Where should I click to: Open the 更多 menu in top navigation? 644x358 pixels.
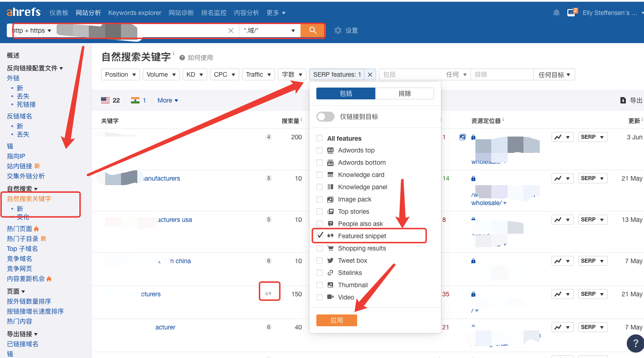point(276,13)
